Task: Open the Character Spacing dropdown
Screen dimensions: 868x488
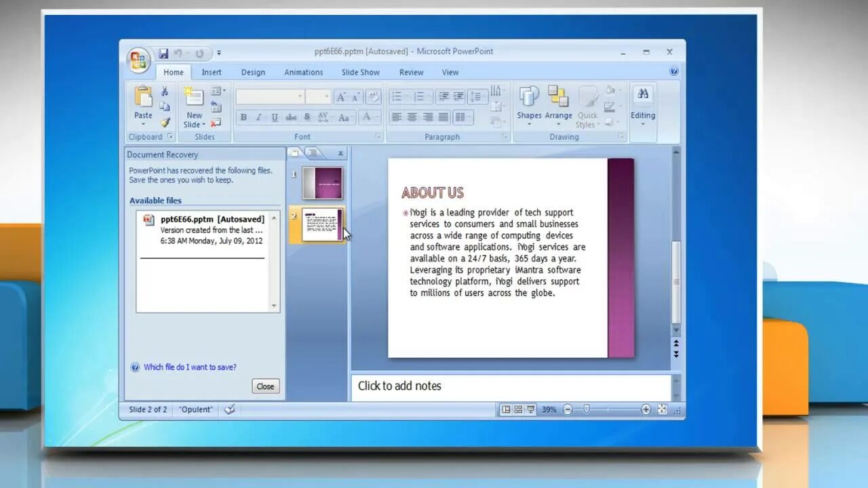Action: [x=323, y=117]
